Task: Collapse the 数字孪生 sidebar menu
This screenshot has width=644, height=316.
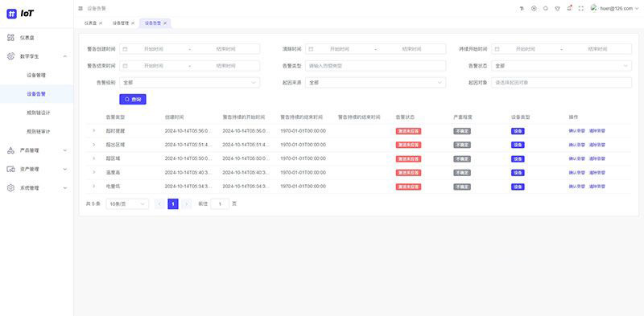Action: 65,56
